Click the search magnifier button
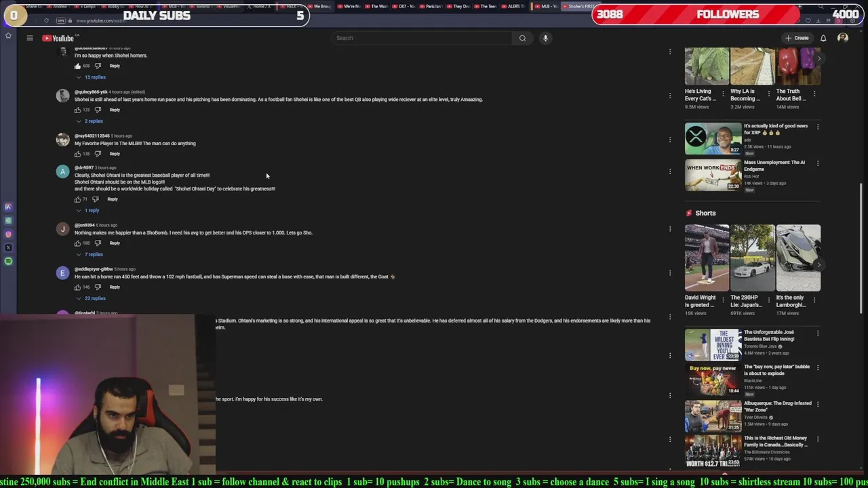This screenshot has height=488, width=868. (x=522, y=38)
